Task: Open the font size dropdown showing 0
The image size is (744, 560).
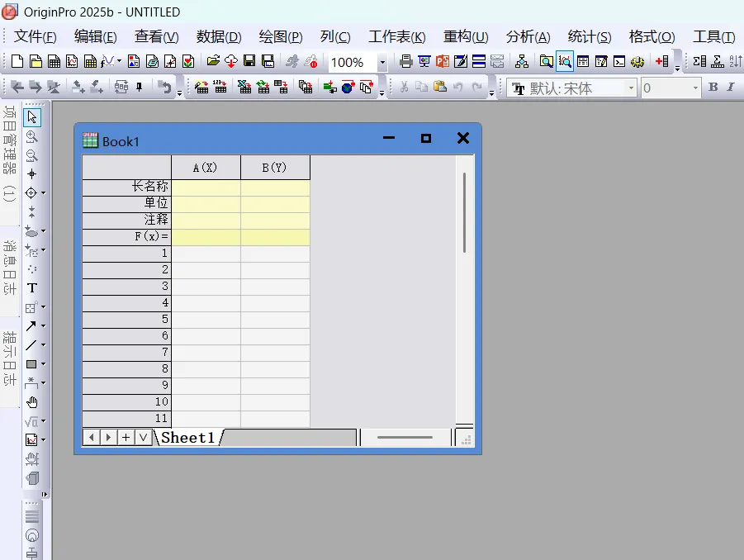Action: pyautogui.click(x=695, y=88)
